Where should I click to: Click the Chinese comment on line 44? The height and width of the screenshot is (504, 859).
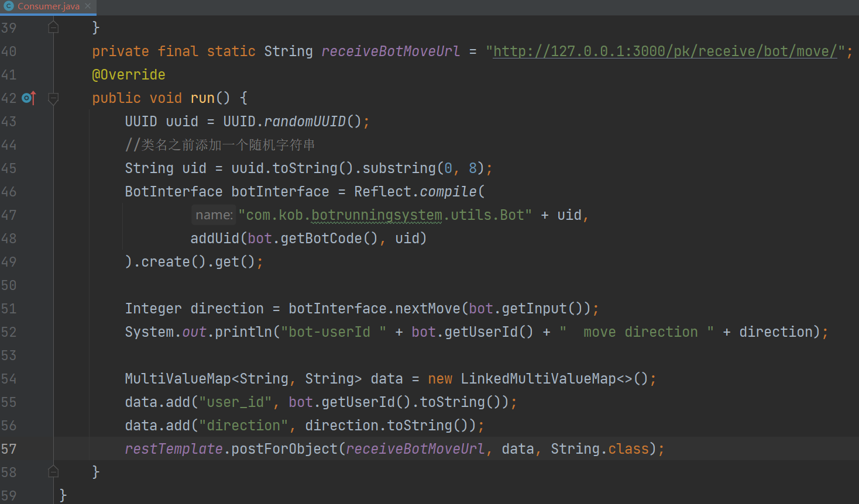(220, 145)
